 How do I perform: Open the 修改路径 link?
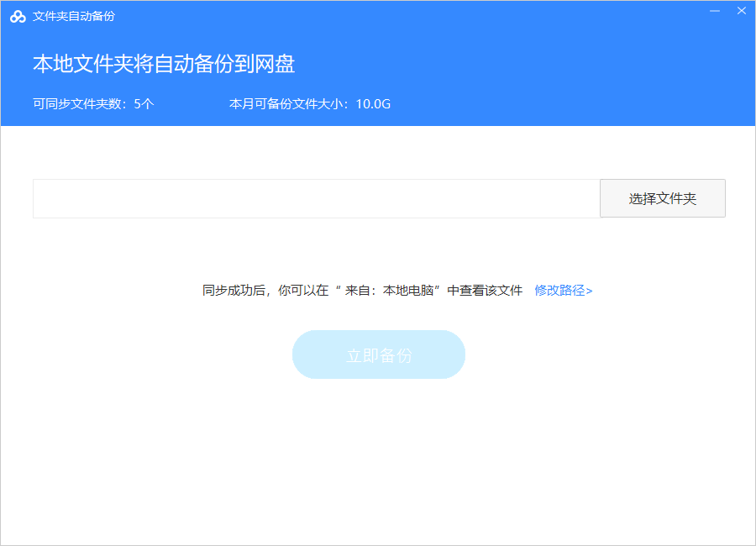click(563, 291)
